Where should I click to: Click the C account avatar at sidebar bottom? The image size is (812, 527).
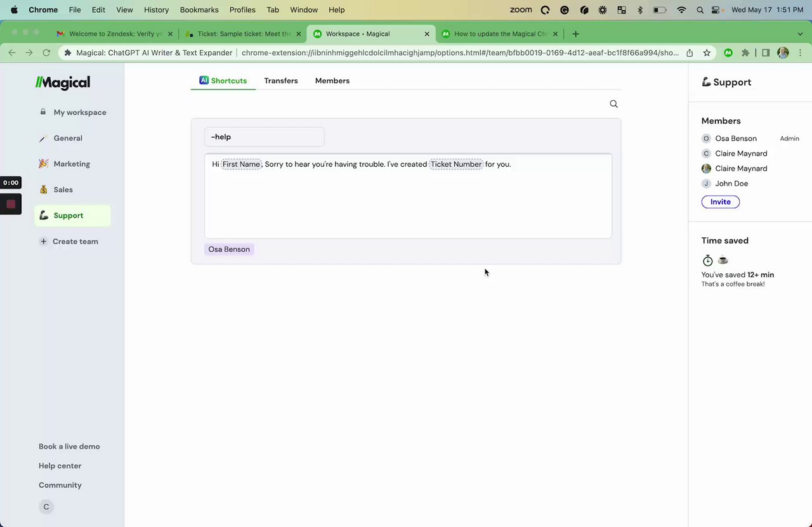46,507
